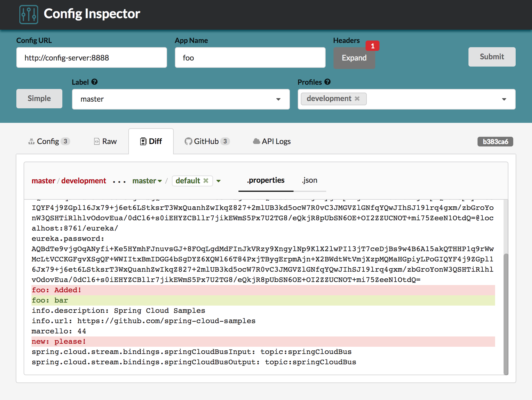Expand the Headers section
Screen dimensions: 532x400
click(x=354, y=58)
